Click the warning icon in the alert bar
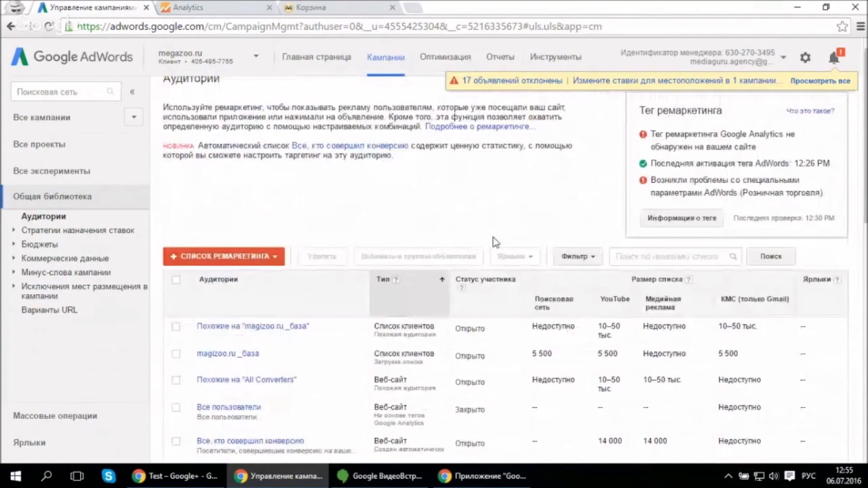This screenshot has width=868, height=488. coord(454,81)
